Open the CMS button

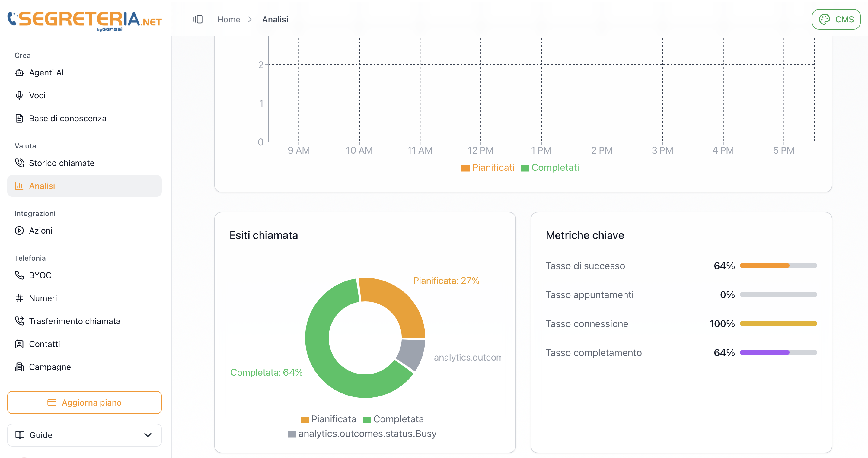pos(836,19)
